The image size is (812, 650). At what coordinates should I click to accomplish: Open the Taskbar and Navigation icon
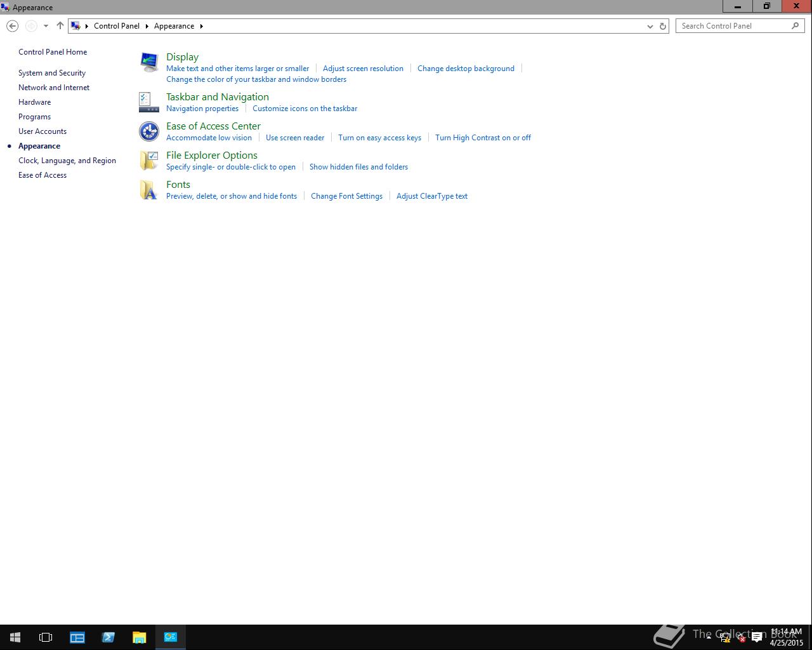[x=149, y=102]
